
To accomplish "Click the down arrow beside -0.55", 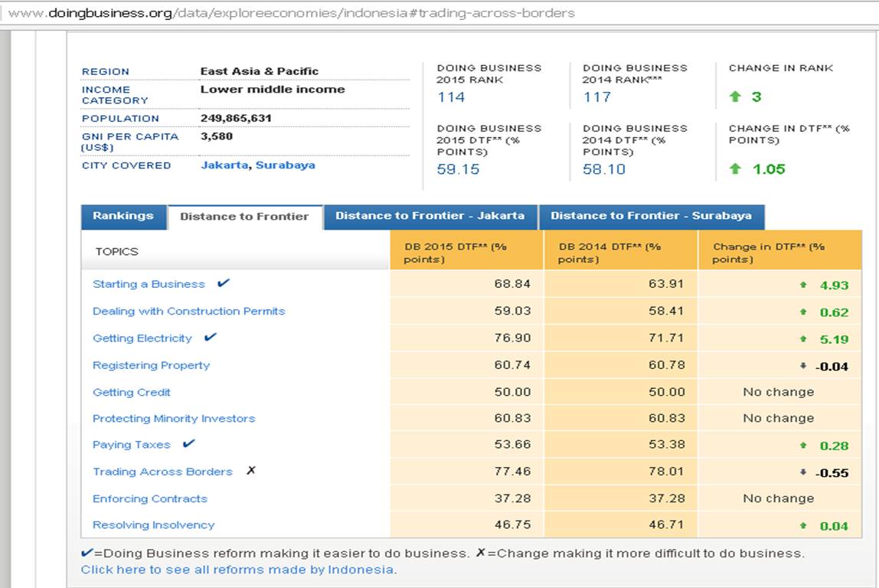I will click(803, 472).
